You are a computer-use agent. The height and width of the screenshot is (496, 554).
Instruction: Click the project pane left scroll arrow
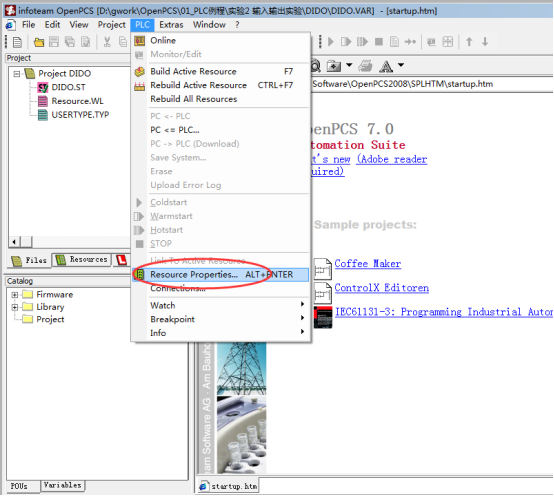click(14, 242)
